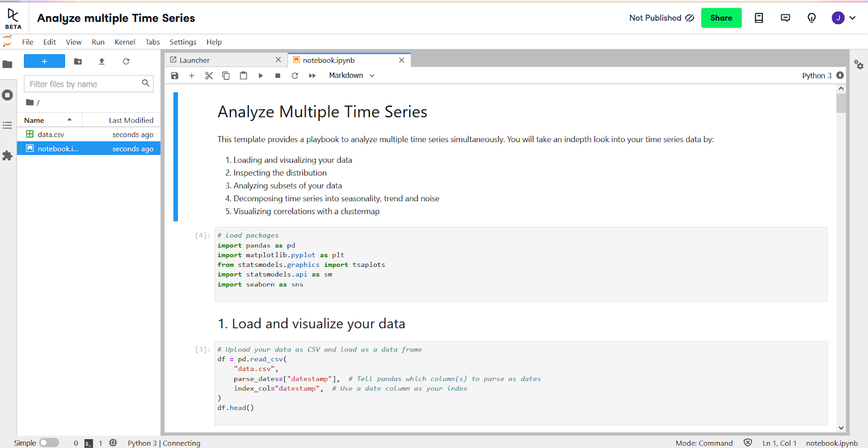The width and height of the screenshot is (868, 448).
Task: Restart kernel and run all cells
Action: pyautogui.click(x=312, y=76)
